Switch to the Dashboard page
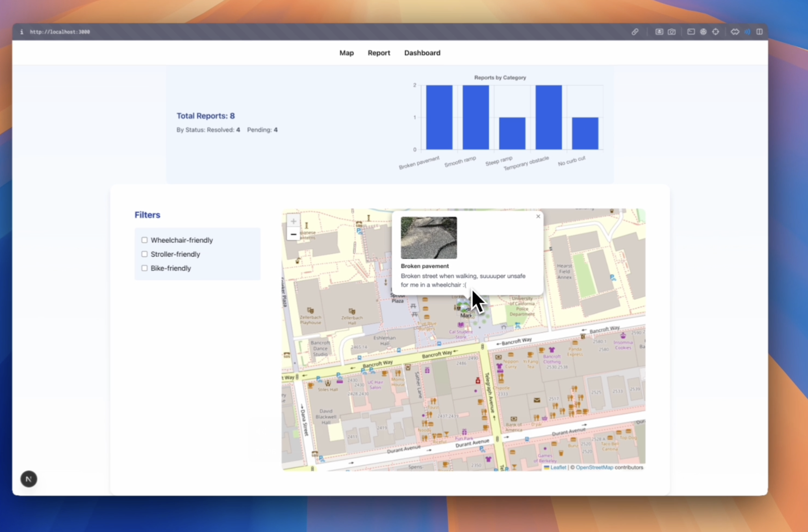The width and height of the screenshot is (808, 532). click(422, 53)
